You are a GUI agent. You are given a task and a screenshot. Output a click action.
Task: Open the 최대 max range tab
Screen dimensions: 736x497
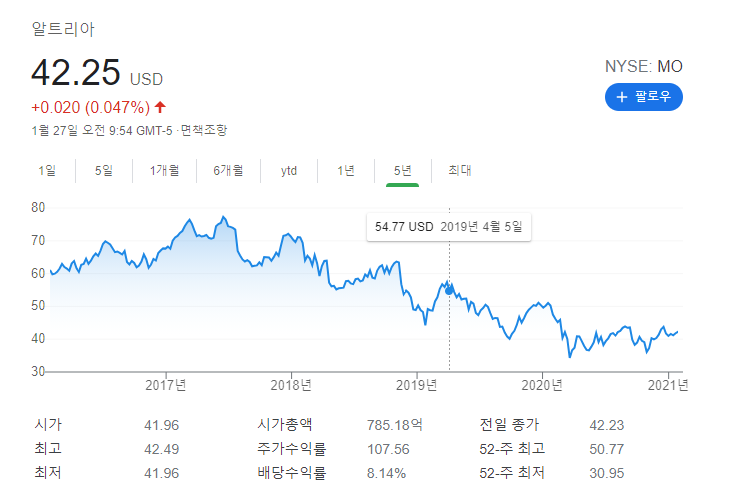(460, 170)
